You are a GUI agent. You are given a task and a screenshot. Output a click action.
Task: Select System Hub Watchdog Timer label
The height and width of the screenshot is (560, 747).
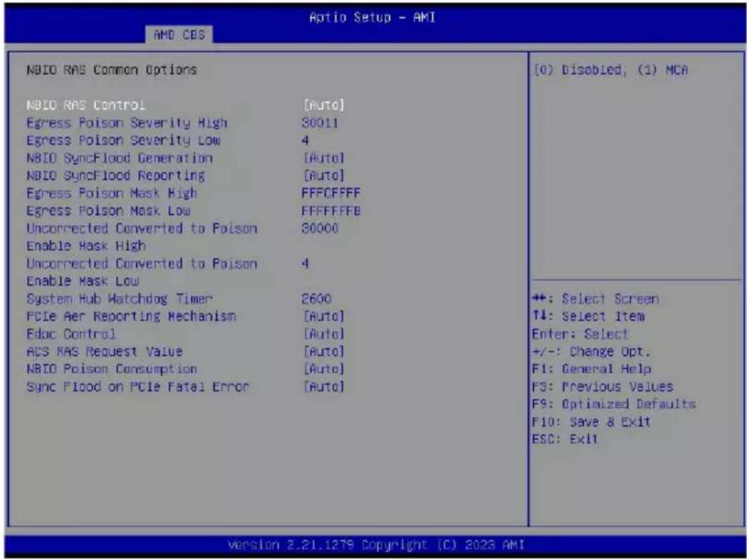[119, 299]
